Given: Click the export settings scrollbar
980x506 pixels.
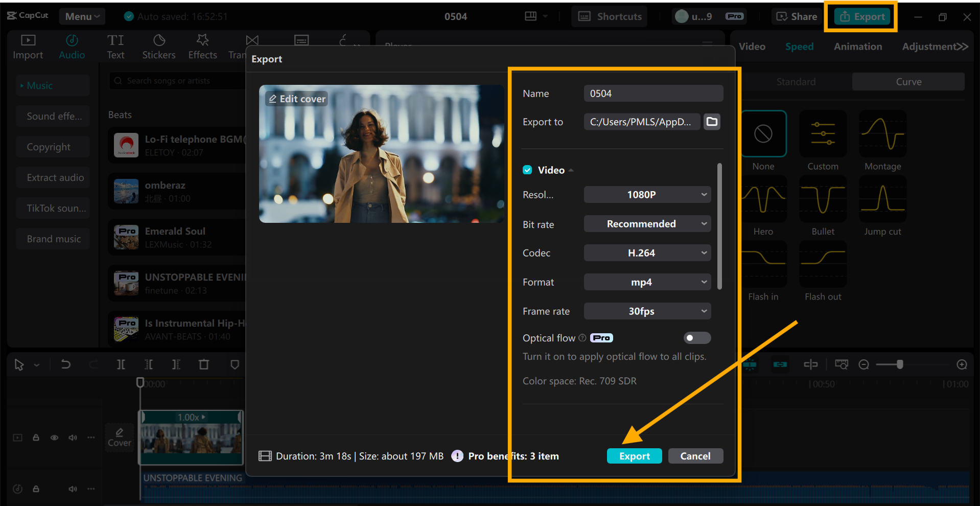Looking at the screenshot, I should 719,226.
